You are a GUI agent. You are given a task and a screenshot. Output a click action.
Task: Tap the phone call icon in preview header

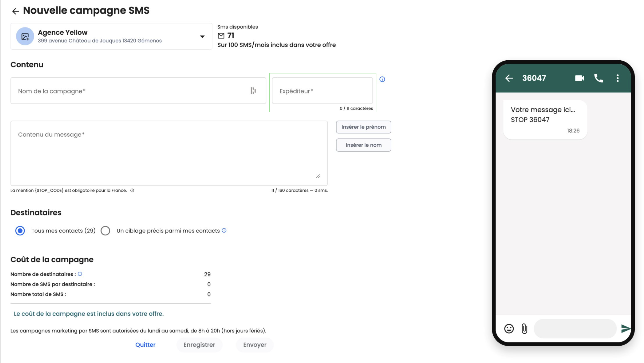point(598,78)
